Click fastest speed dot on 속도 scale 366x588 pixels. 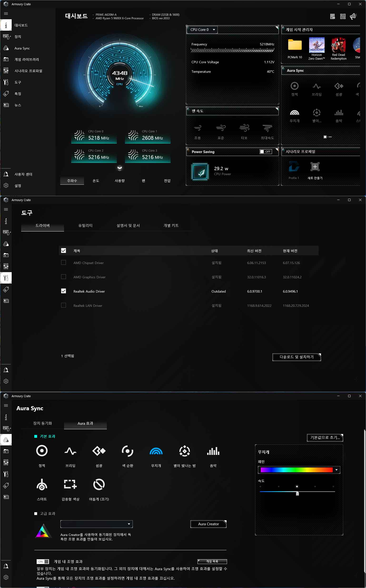[x=333, y=487]
